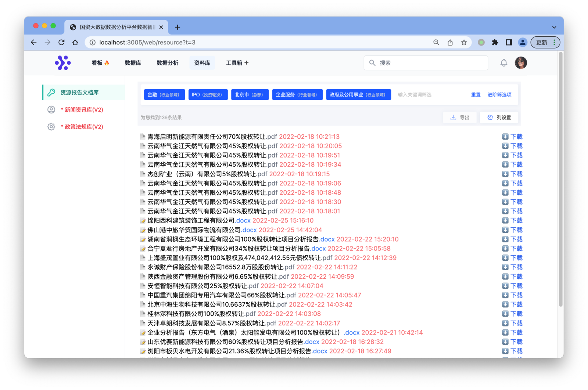
Task: Click the key icon beside 资源报告文档库
Action: 51,93
